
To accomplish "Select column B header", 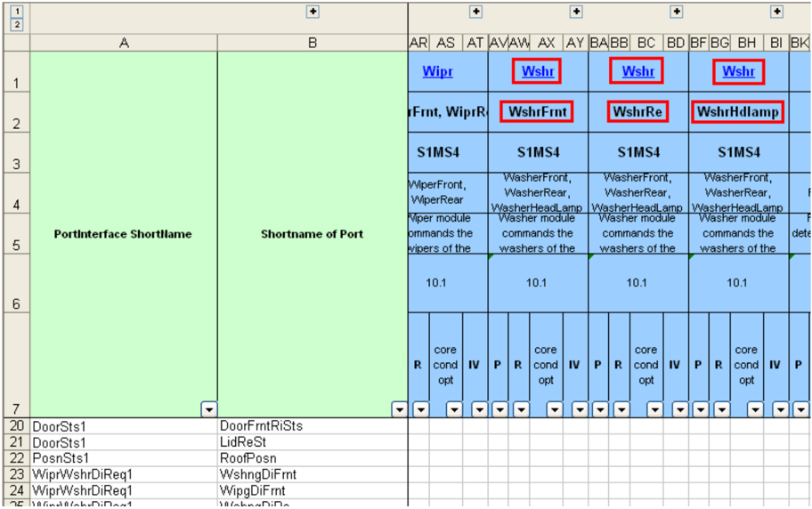I will coord(313,43).
